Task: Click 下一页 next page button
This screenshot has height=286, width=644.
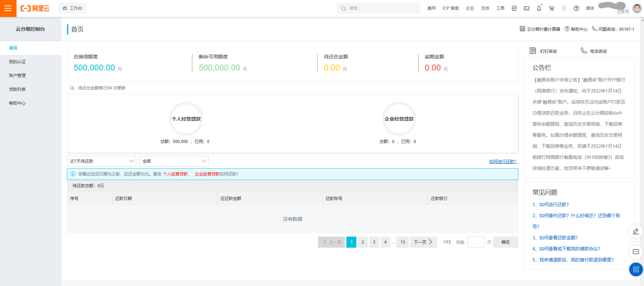Action: coord(424,242)
